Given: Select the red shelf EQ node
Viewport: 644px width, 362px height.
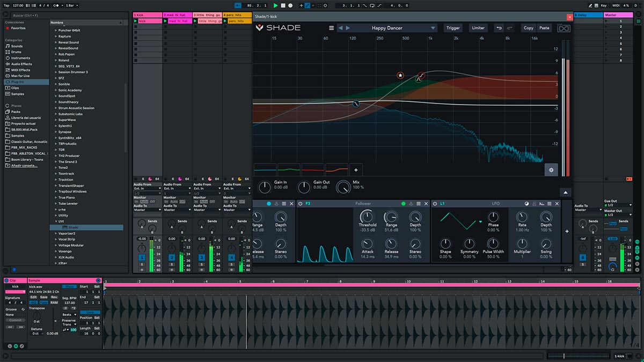Looking at the screenshot, I should click(421, 76).
